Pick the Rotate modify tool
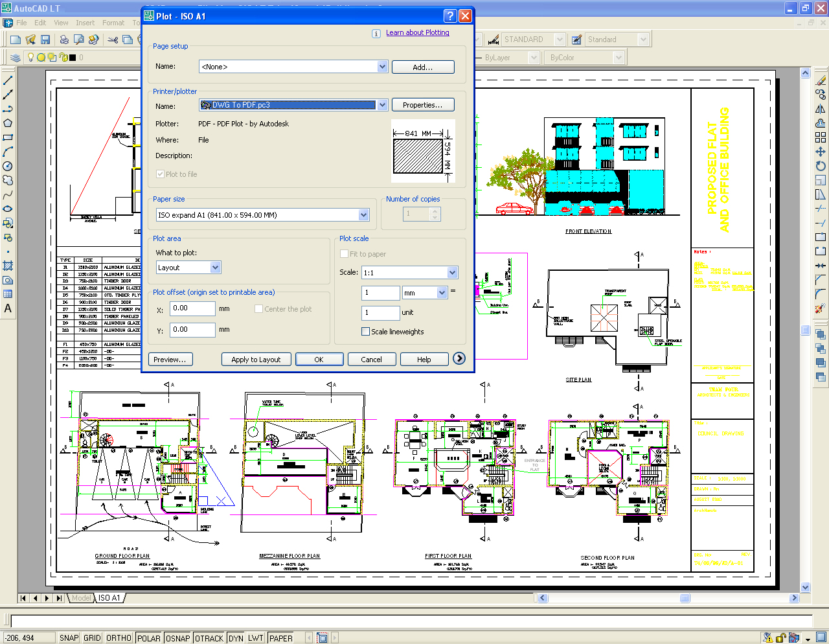Image resolution: width=829 pixels, height=644 pixels. [821, 166]
